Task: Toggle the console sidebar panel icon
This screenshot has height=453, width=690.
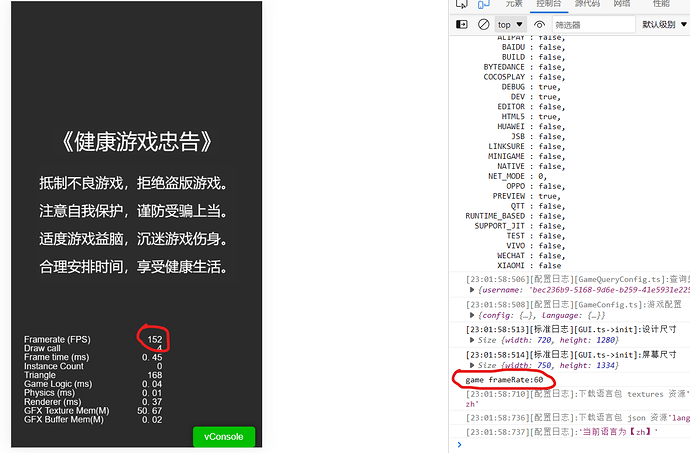Action: (462, 24)
